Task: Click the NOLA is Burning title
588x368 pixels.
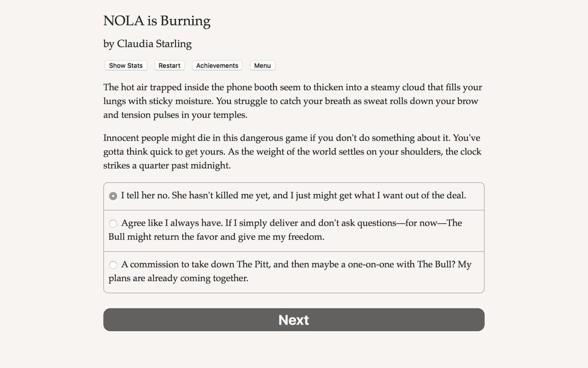Action: (x=157, y=21)
